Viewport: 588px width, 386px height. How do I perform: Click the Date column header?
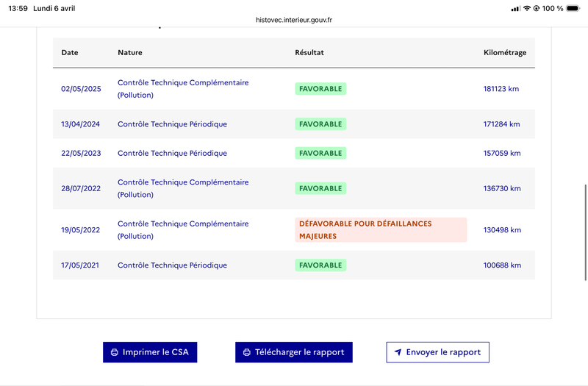coord(70,53)
